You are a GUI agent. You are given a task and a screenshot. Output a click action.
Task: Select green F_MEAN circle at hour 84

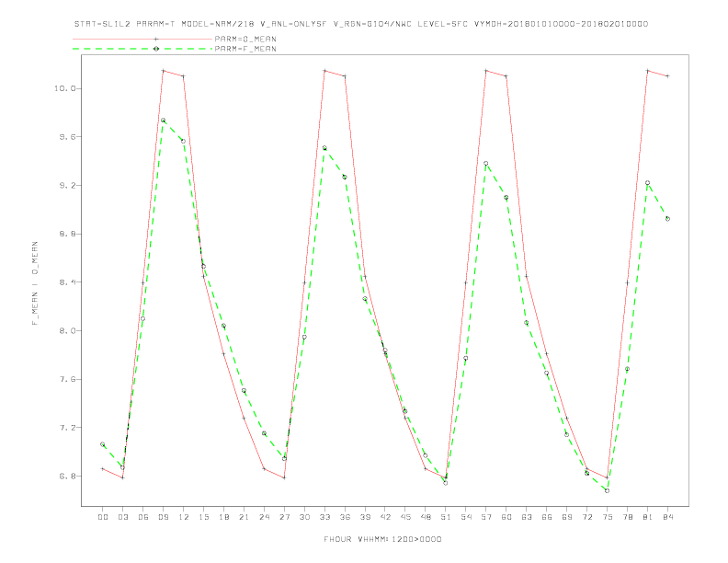[667, 219]
